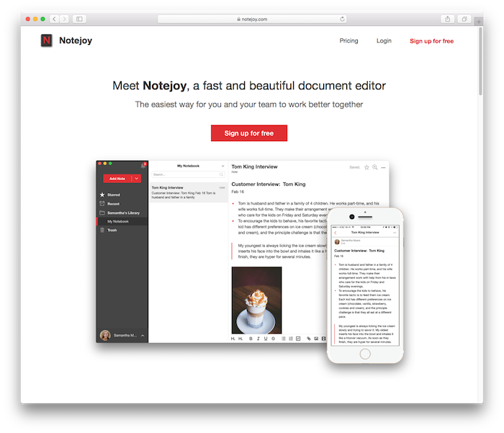Click the Safari share icon

point(448,19)
